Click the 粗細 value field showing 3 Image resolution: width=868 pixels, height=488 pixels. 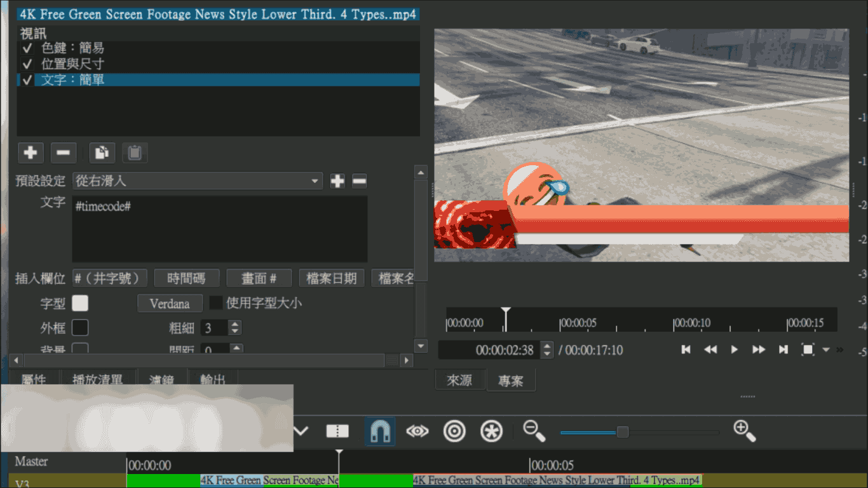coord(215,328)
